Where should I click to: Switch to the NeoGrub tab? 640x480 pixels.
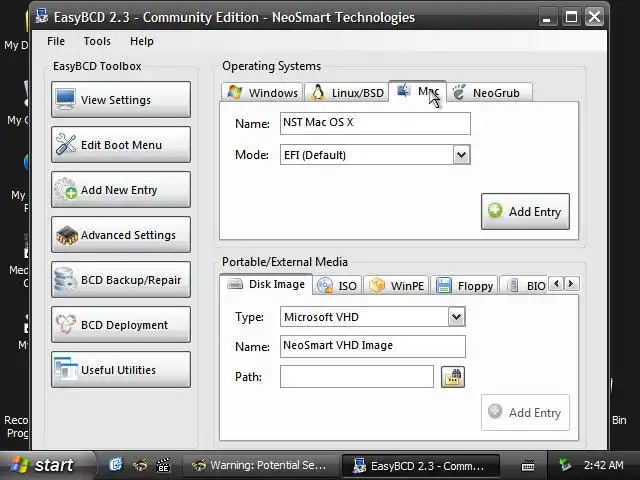tap(490, 93)
